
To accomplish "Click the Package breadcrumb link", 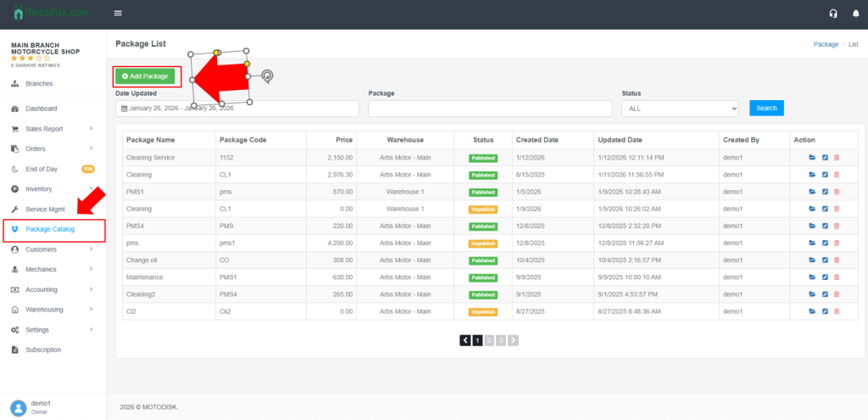I will pyautogui.click(x=826, y=44).
